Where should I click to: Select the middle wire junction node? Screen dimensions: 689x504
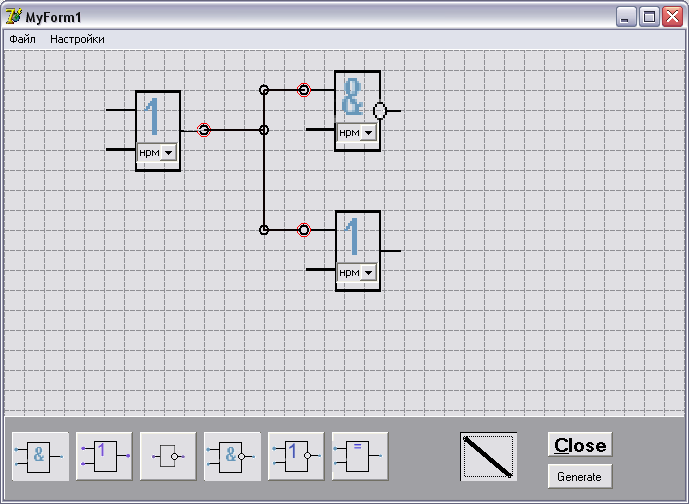click(x=264, y=130)
